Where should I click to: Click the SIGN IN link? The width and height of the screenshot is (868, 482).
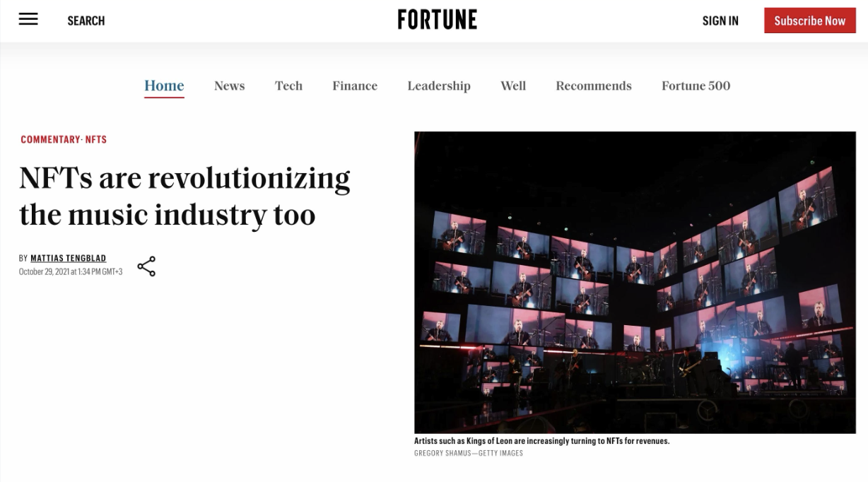click(x=720, y=20)
